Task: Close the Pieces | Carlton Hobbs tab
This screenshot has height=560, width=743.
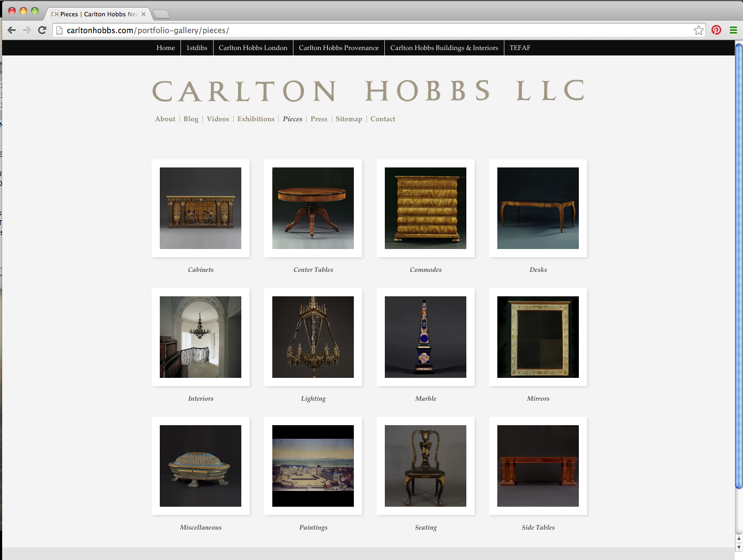Action: 143,14
